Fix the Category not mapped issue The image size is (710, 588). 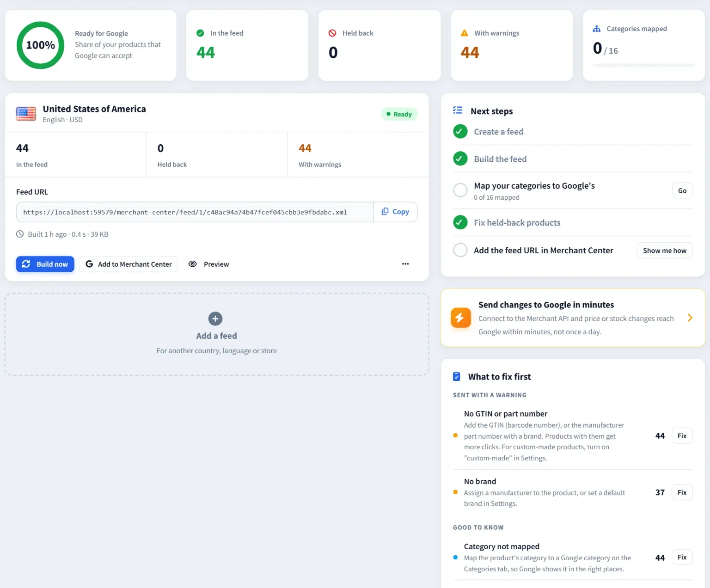coord(682,557)
